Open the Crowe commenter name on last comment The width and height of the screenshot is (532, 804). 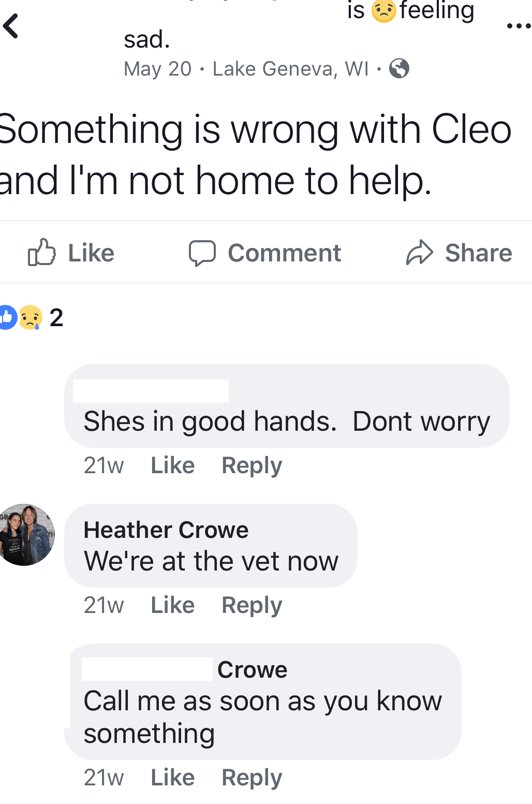click(x=252, y=669)
